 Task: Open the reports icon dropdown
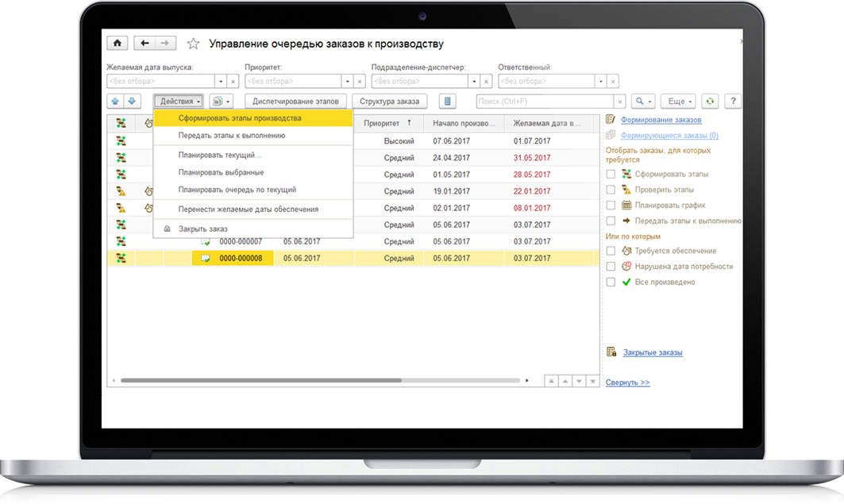click(x=222, y=101)
